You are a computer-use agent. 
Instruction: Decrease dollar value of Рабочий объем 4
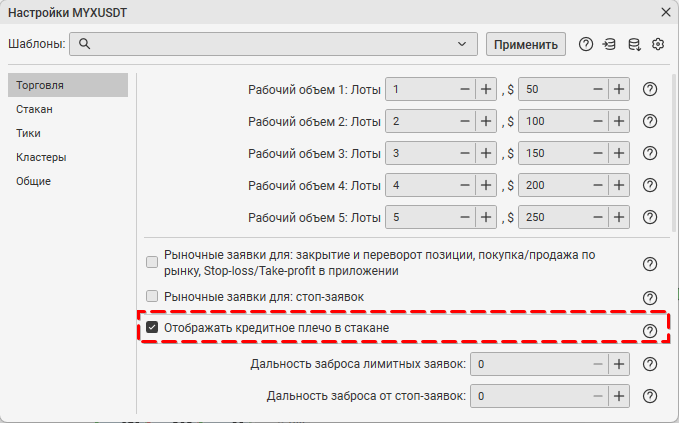(598, 185)
